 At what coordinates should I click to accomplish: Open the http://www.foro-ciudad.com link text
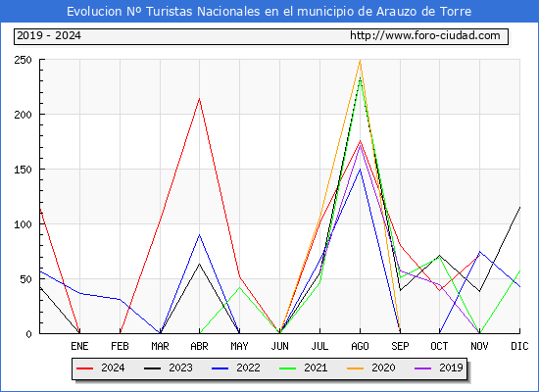tap(425, 35)
